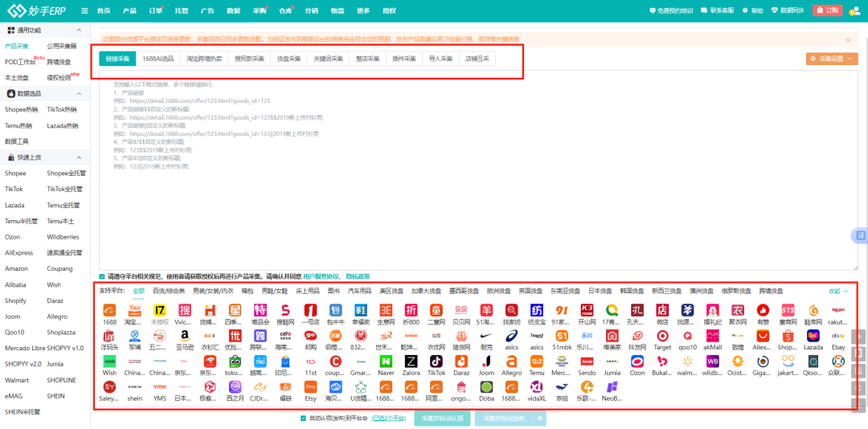Open the 隐私政策 link
Screen dimensions: 868x429
click(x=358, y=276)
